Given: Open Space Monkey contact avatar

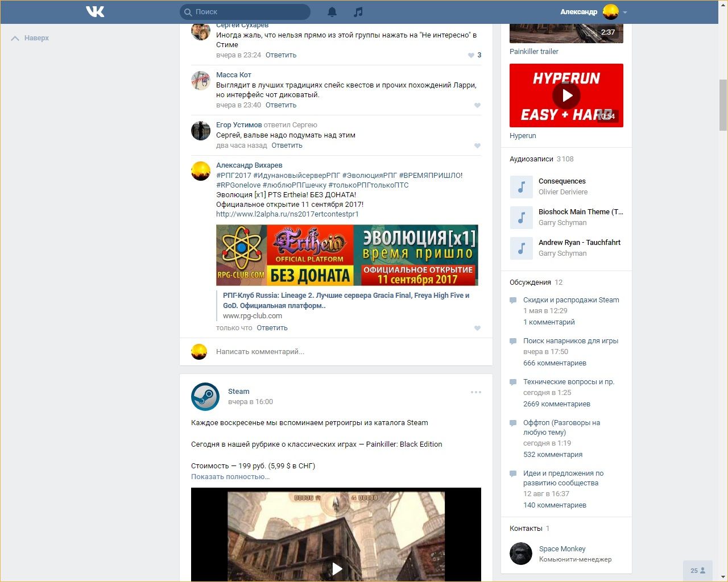Looking at the screenshot, I should point(521,554).
